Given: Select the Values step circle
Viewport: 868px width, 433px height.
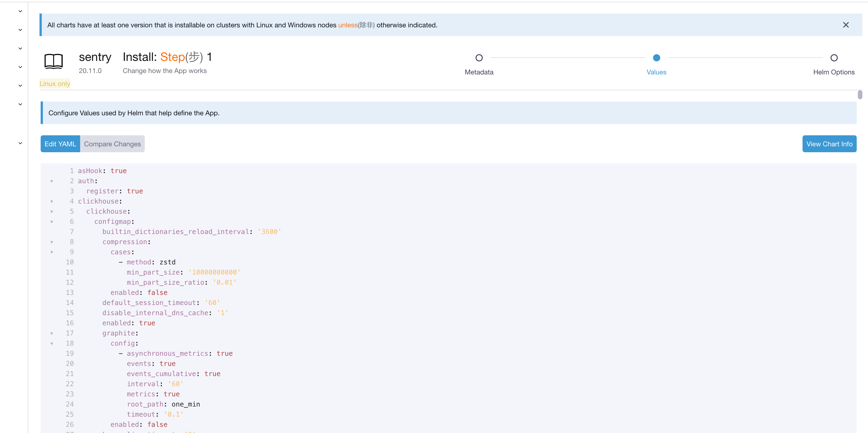Looking at the screenshot, I should (x=656, y=58).
